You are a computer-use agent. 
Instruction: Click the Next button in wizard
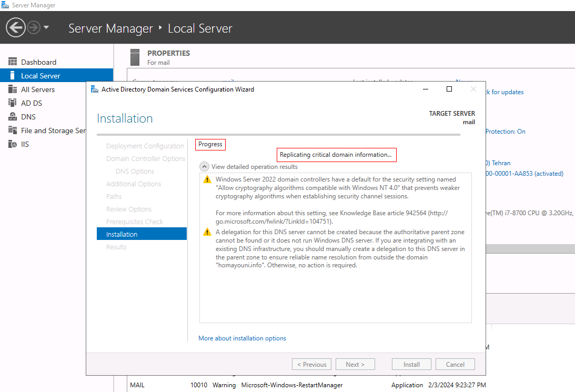pos(355,364)
